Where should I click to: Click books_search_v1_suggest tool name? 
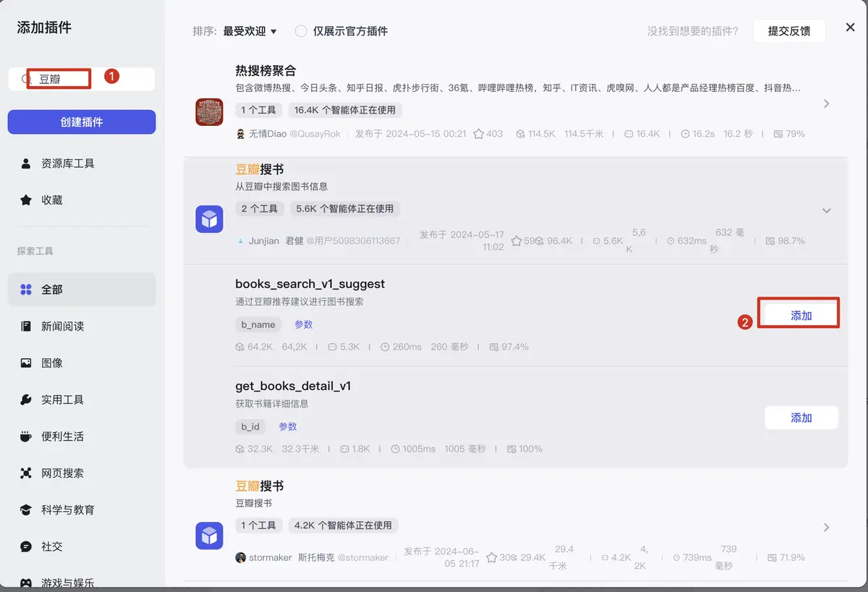pos(310,284)
